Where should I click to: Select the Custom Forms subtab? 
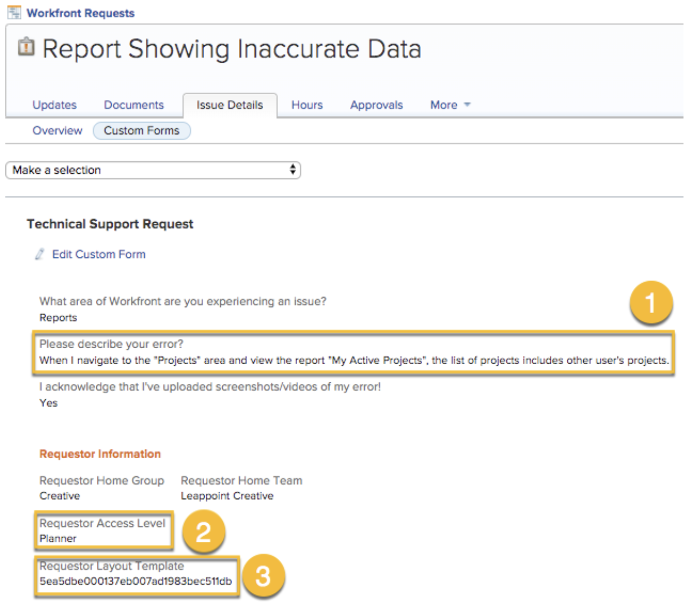coord(141,130)
